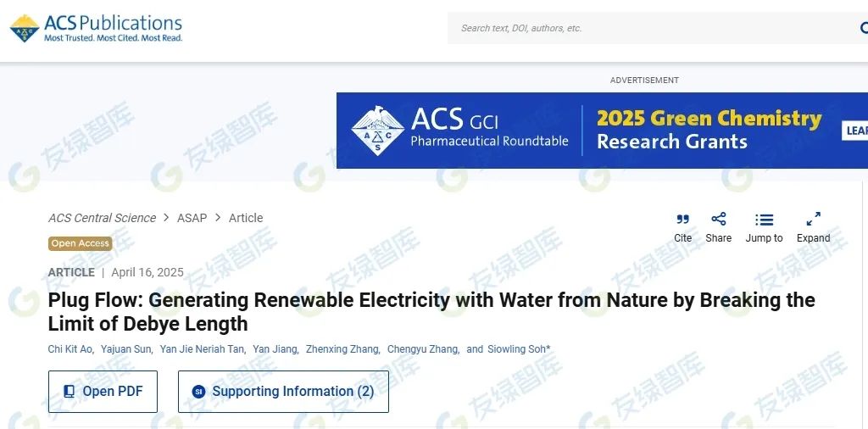
Task: Click the Expand arrows icon
Action: pyautogui.click(x=813, y=220)
